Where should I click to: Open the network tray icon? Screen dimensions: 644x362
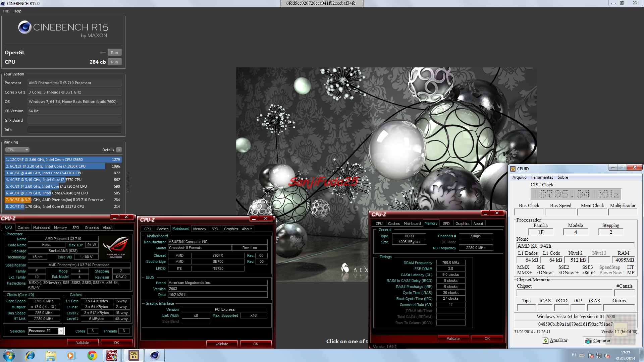599,356
